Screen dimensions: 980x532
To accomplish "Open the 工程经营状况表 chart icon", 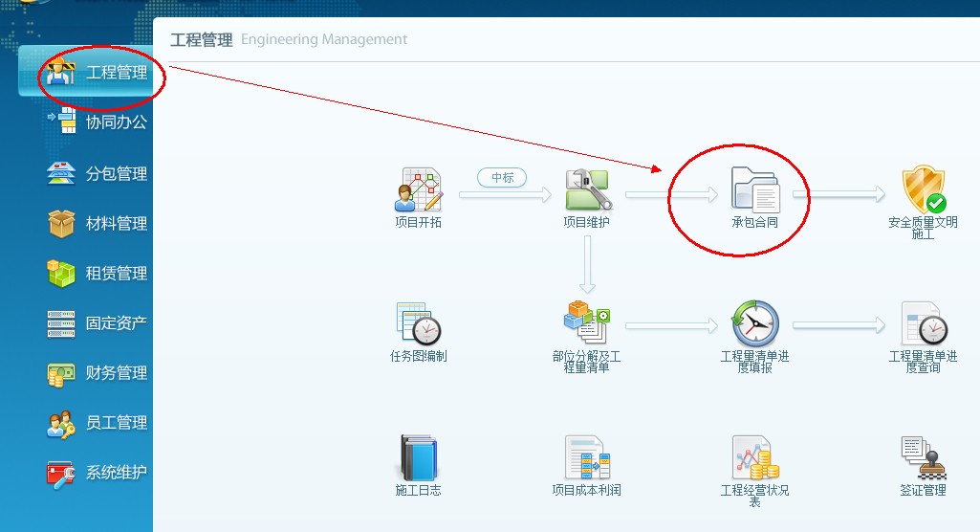I will click(755, 458).
